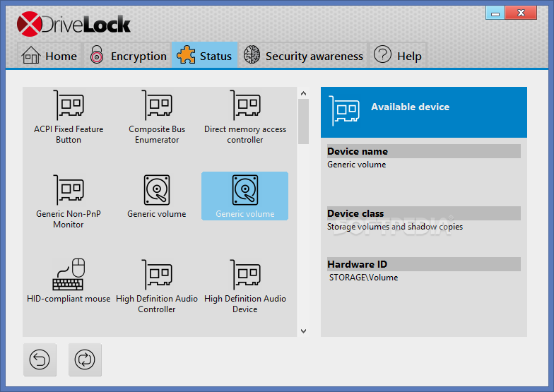554x392 pixels.
Task: Select the Composite Bus Enumerator device icon
Action: click(x=157, y=105)
